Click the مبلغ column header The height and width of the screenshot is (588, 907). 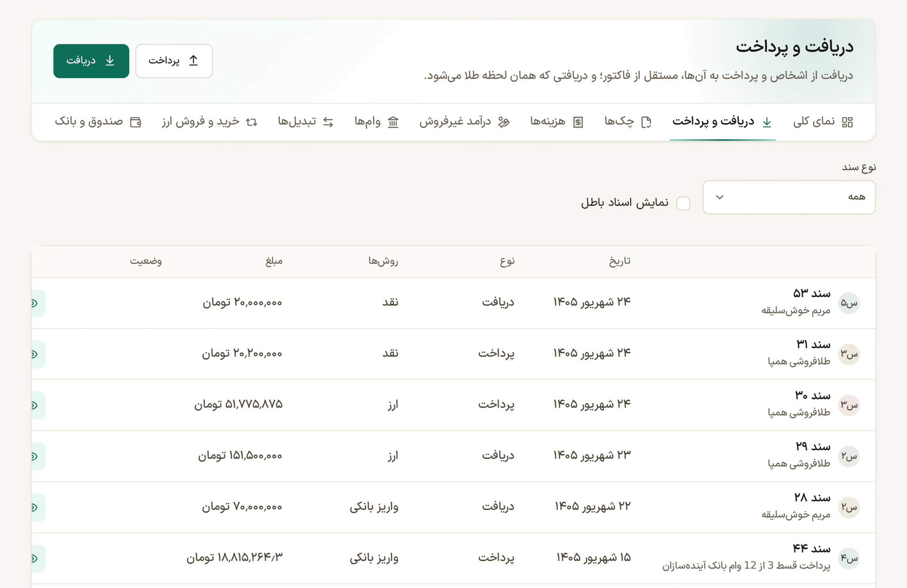pos(274,261)
